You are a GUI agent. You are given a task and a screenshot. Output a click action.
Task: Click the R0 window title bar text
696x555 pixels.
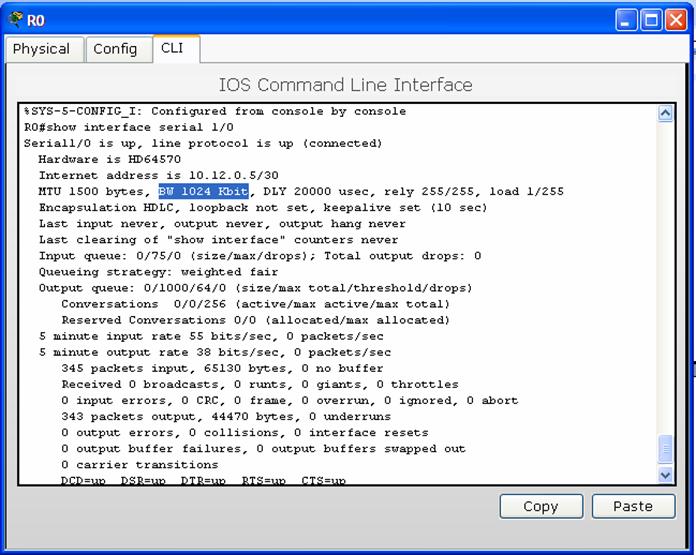(x=36, y=20)
